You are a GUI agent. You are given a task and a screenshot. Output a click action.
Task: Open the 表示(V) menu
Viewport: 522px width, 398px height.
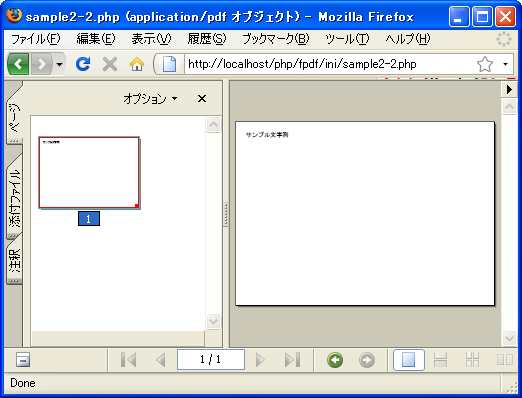[151, 39]
